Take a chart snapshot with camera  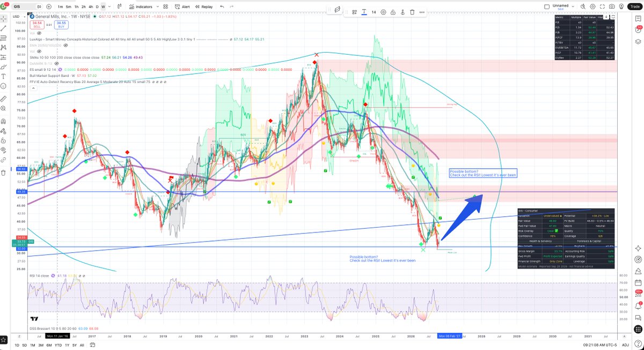[x=612, y=6]
